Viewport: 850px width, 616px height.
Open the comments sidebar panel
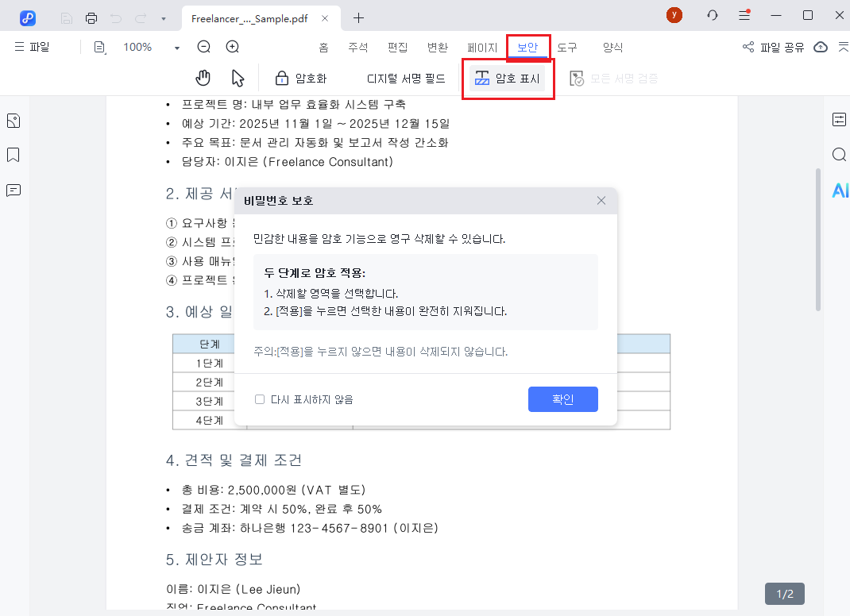[x=13, y=190]
